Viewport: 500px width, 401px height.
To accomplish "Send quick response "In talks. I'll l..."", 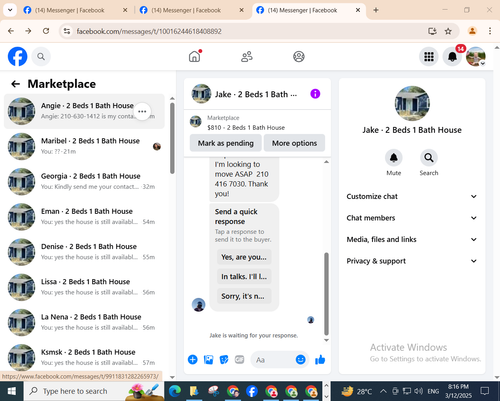I will coord(244,276).
